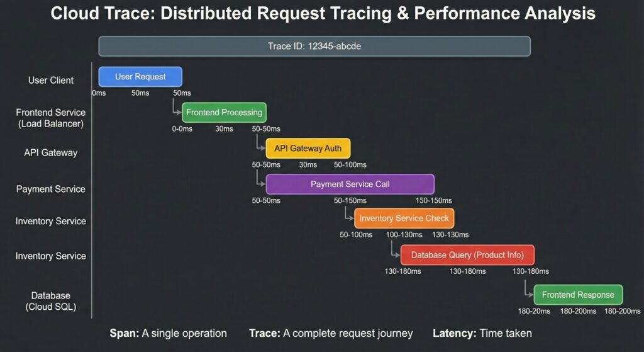
Task: Click the Trace ID 12345-abcde header bar
Action: (x=314, y=46)
